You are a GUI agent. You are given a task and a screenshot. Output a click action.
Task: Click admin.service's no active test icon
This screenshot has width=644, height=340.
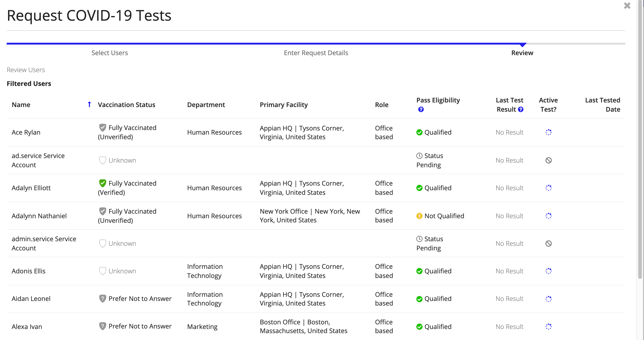[548, 243]
